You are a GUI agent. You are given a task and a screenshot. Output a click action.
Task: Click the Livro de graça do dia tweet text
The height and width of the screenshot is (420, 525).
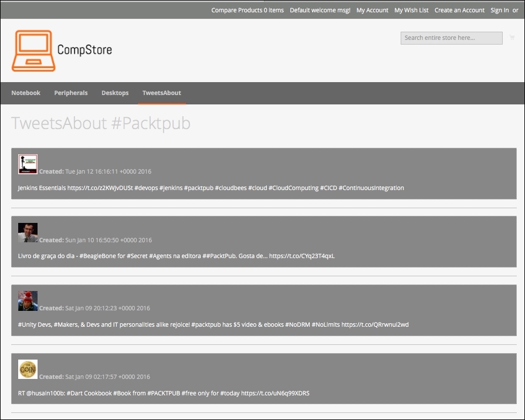176,256
